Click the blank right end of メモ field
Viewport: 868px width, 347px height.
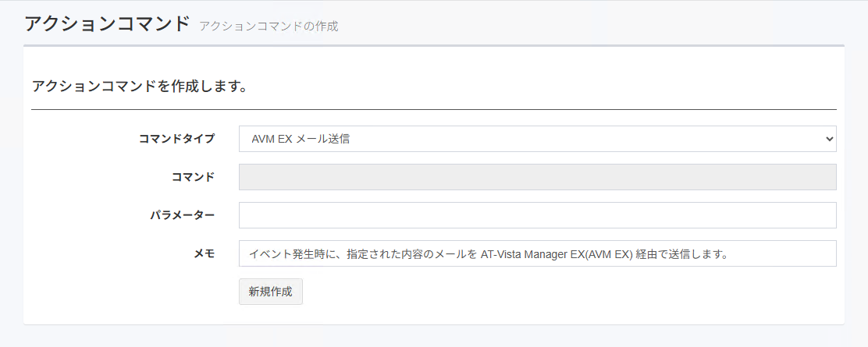tap(788, 253)
